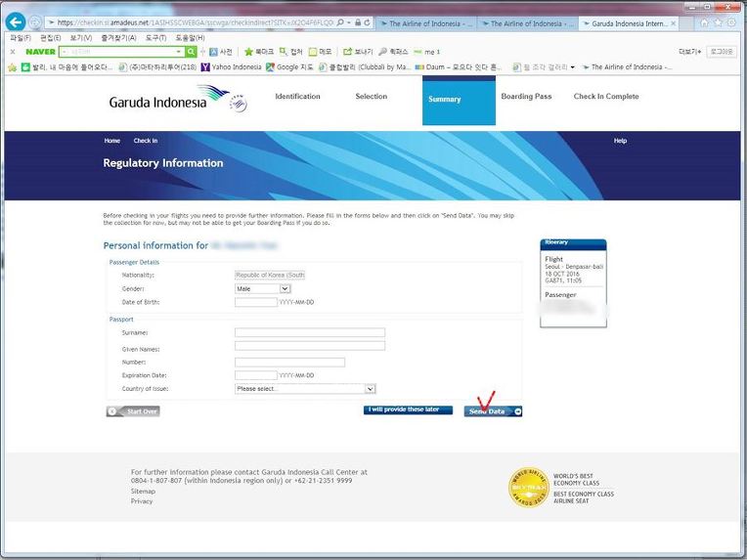Click the 보내기 send toolbar item
747x560 pixels.
point(358,52)
